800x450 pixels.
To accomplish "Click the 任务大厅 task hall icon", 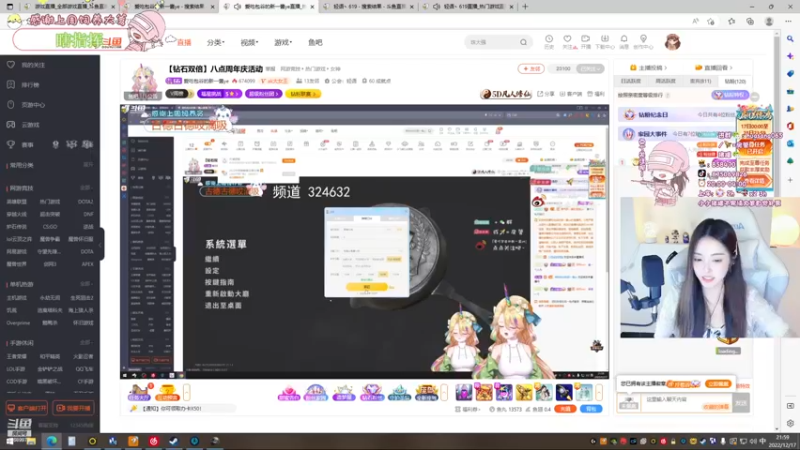I will pos(139,392).
